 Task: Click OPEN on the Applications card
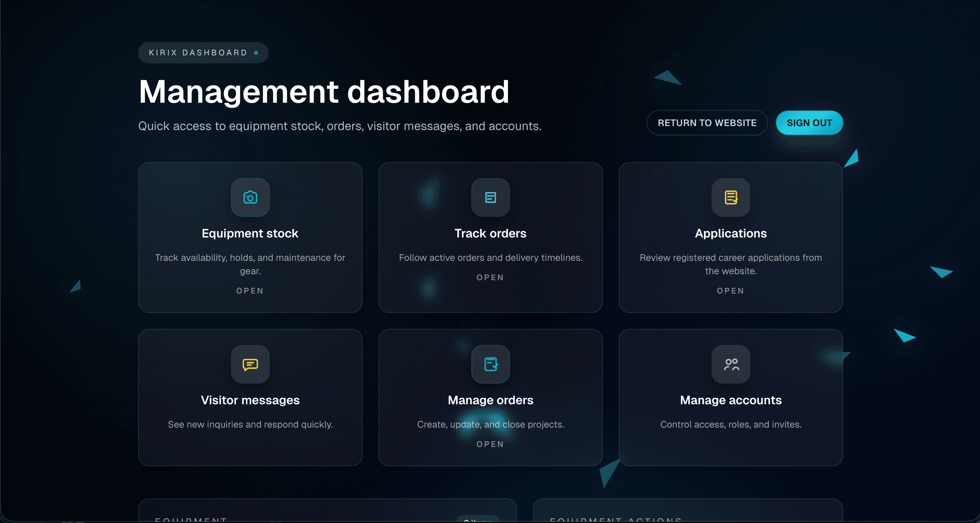coord(730,291)
